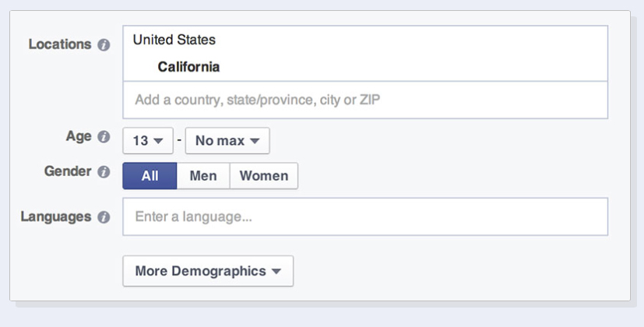Open the minimum age dropdown showing 13
Viewport: 644px width, 327px height.
148,141
